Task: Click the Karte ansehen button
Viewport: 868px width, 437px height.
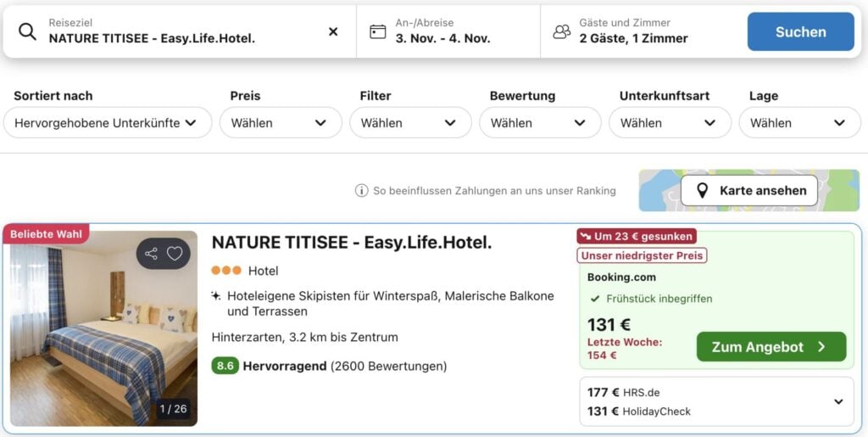Action: [749, 191]
